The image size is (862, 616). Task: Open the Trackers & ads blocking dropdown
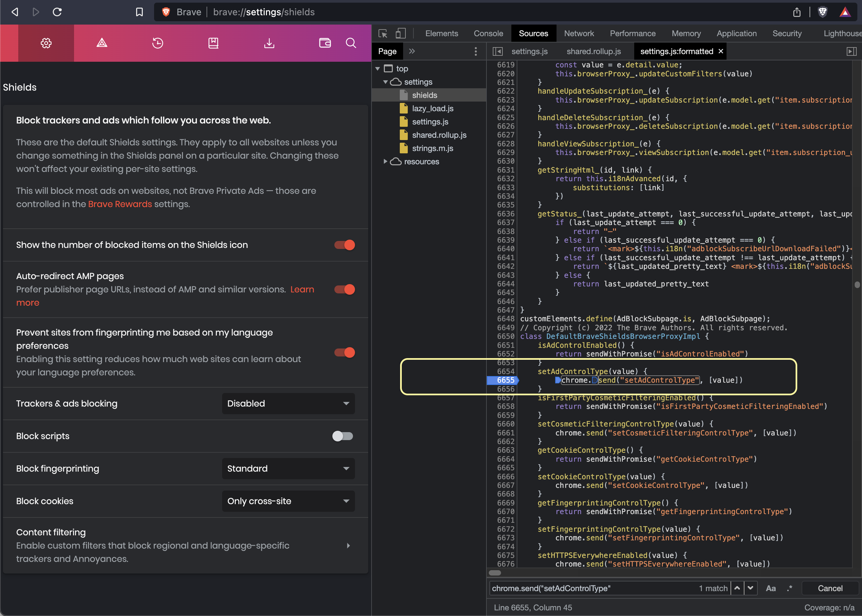(288, 404)
